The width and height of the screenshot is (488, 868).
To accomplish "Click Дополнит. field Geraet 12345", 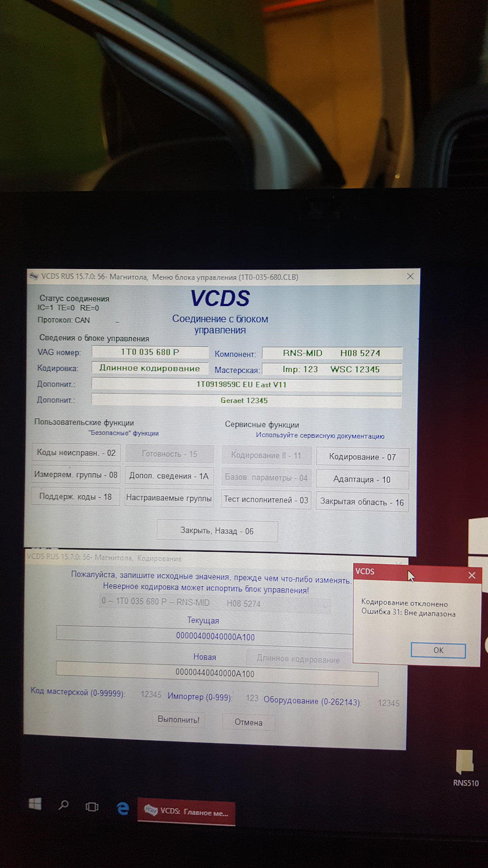I will click(x=247, y=401).
